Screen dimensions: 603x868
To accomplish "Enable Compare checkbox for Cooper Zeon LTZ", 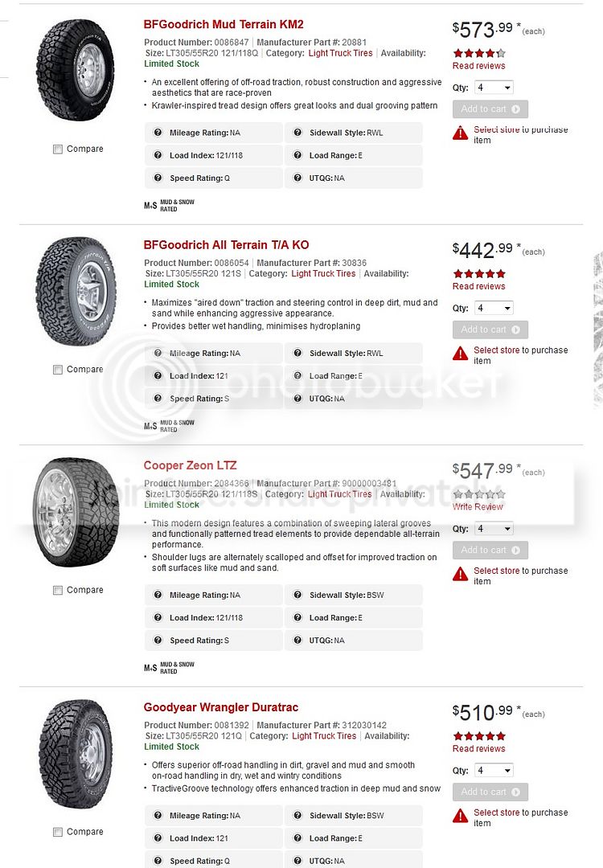I will tap(58, 591).
